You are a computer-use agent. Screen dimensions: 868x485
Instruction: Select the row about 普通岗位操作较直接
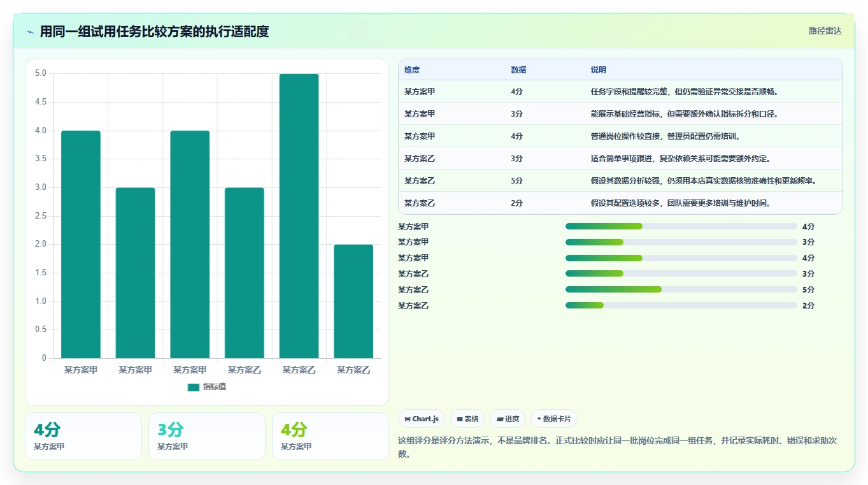click(620, 136)
